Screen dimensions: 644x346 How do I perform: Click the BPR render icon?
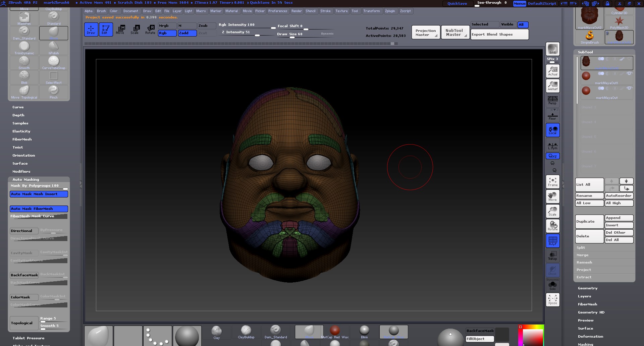[552, 50]
